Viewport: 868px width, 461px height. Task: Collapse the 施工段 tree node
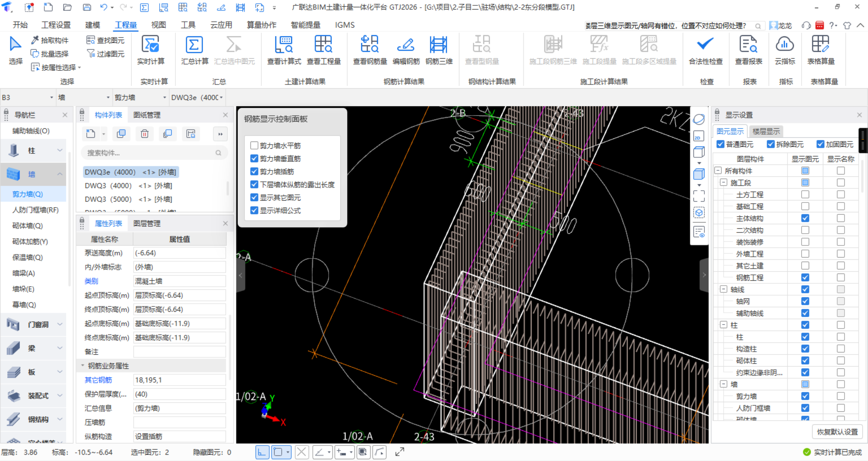(723, 183)
